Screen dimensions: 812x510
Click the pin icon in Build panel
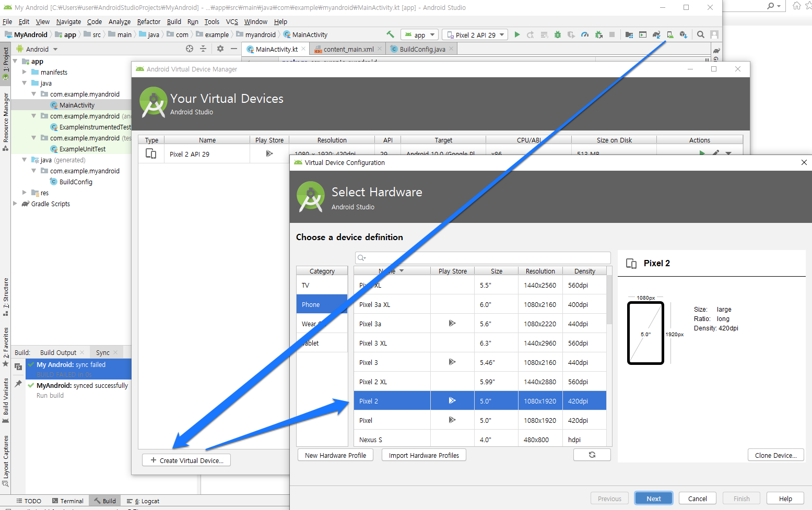click(18, 384)
